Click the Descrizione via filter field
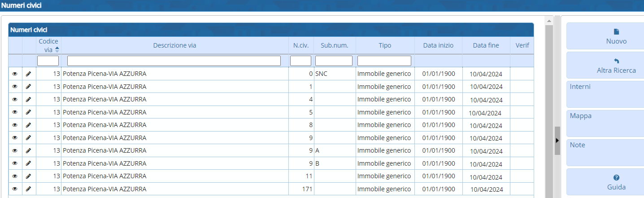Image resolution: width=644 pixels, height=198 pixels. coord(174,61)
